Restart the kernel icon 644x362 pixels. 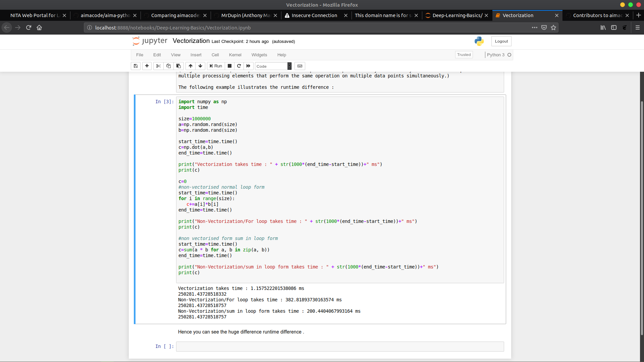pos(239,66)
